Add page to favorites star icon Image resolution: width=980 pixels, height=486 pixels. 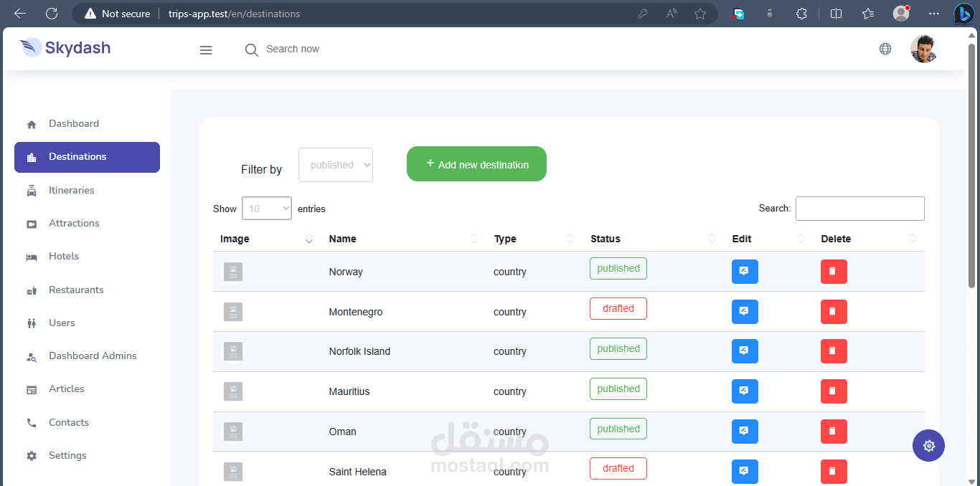pos(700,14)
